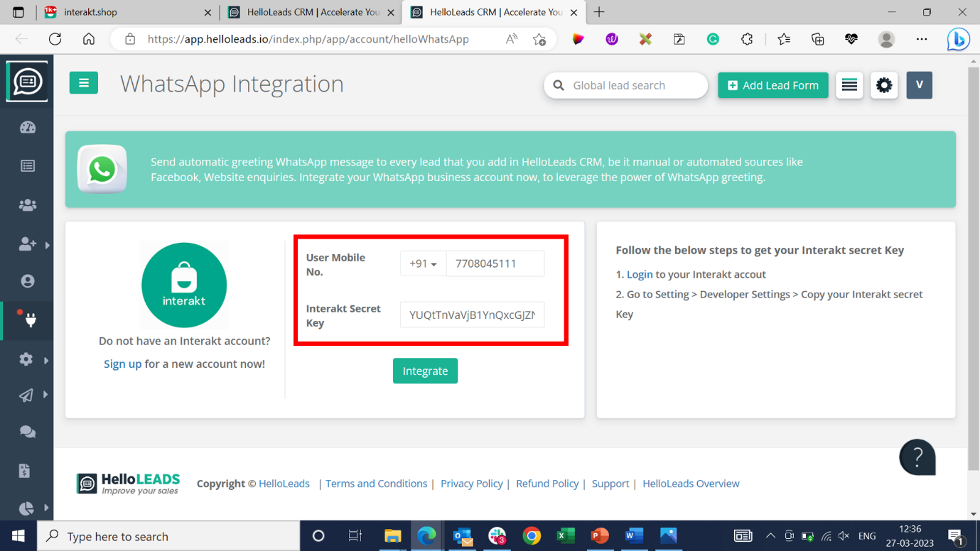Open the profile circle sidebar icon
980x551 pixels.
[28, 281]
